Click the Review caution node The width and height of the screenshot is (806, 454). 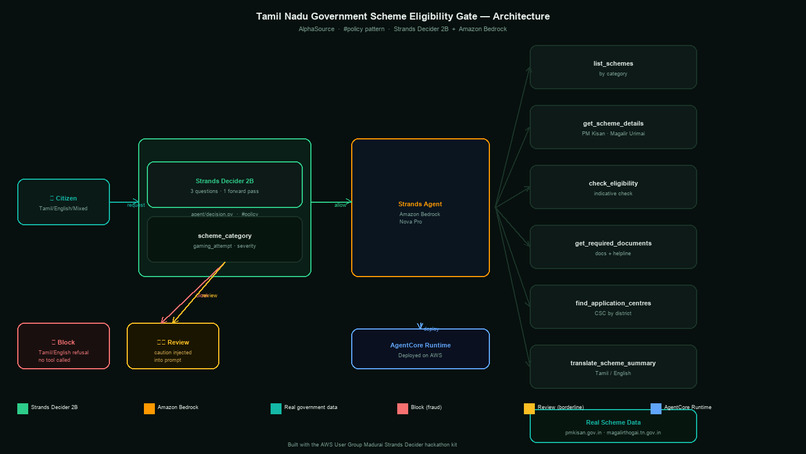coord(173,346)
